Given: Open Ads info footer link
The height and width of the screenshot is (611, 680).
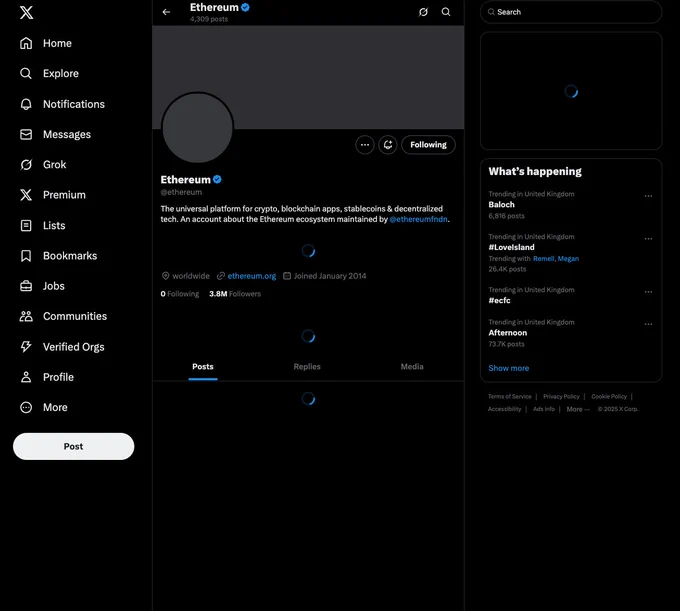Looking at the screenshot, I should point(544,409).
